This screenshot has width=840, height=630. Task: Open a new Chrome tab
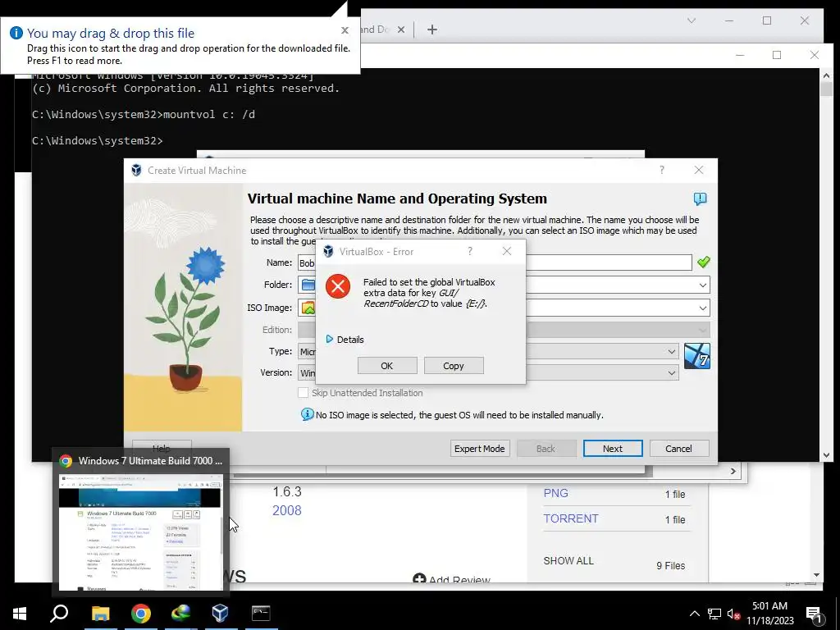[x=431, y=30]
